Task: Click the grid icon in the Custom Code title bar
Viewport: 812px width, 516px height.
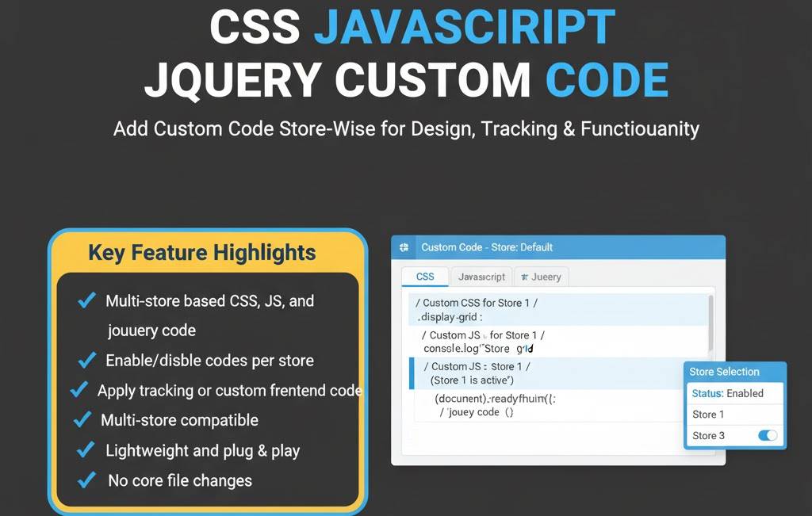Action: [404, 247]
